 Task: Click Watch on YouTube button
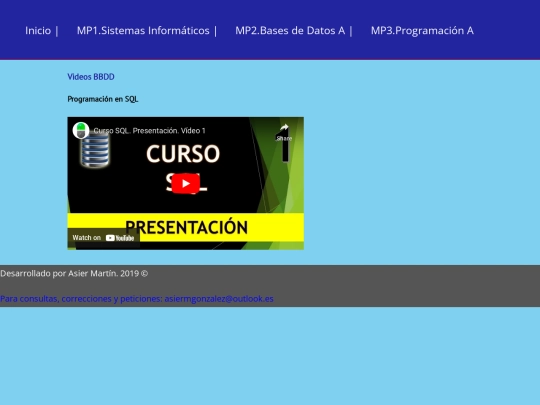pos(103,238)
